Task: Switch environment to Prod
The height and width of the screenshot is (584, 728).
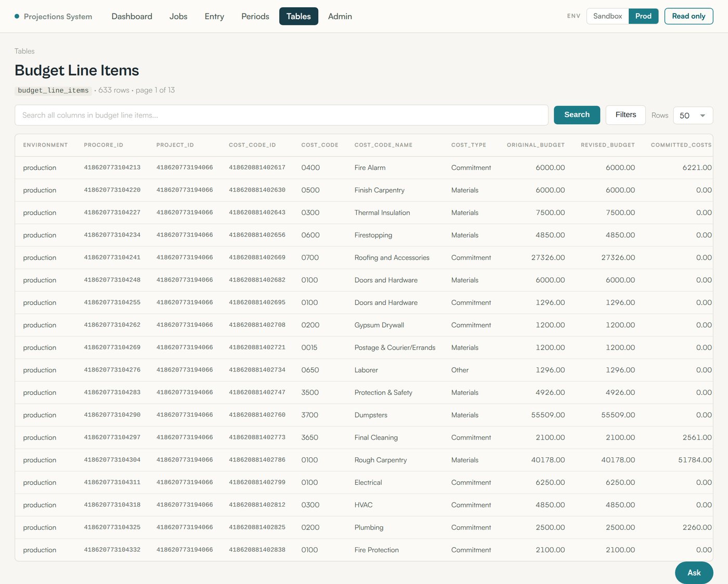Action: [x=643, y=16]
